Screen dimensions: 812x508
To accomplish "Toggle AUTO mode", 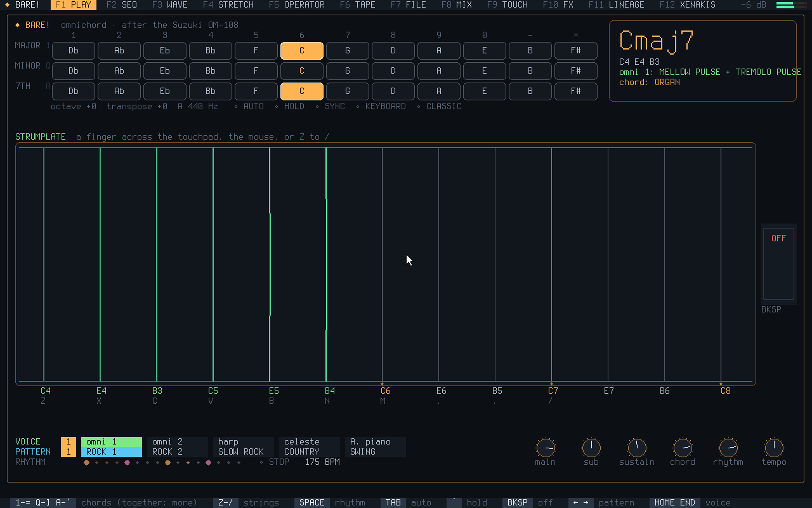I will [x=249, y=106].
